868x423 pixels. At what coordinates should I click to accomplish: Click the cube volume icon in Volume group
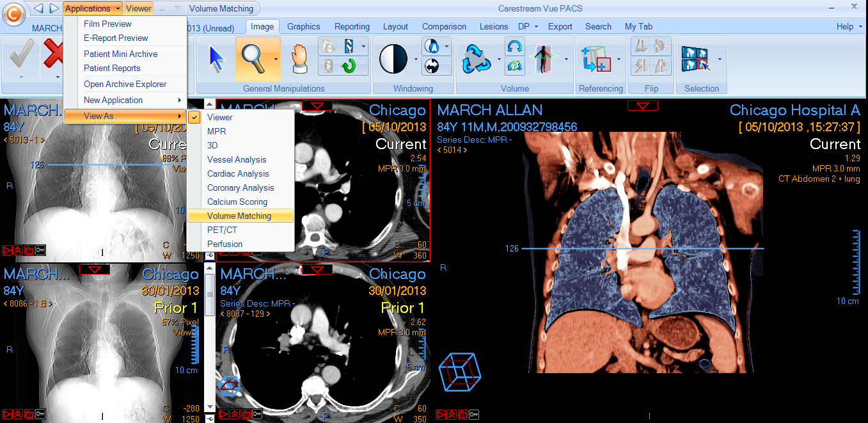pos(515,65)
